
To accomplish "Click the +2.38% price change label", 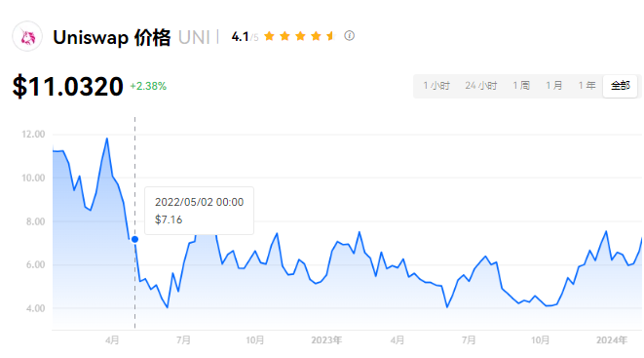I will [148, 86].
